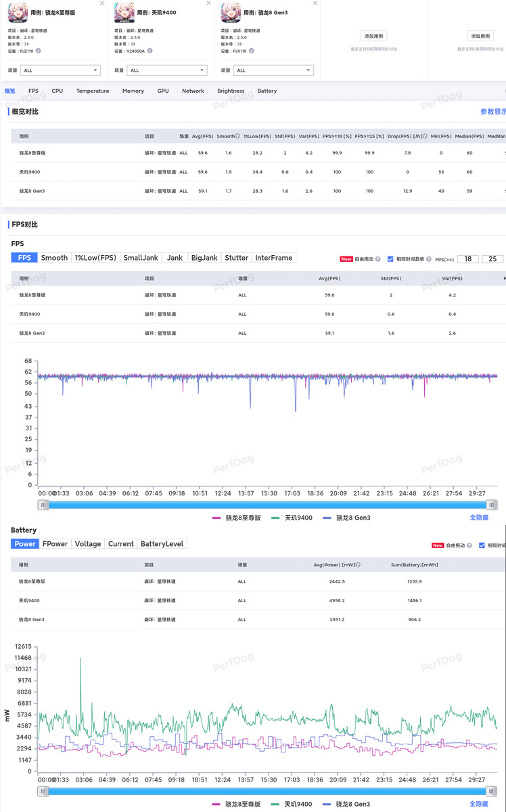Screen dimensions: 506x812
Task: Click info icon beside device PJZ110
Action: (x=39, y=51)
